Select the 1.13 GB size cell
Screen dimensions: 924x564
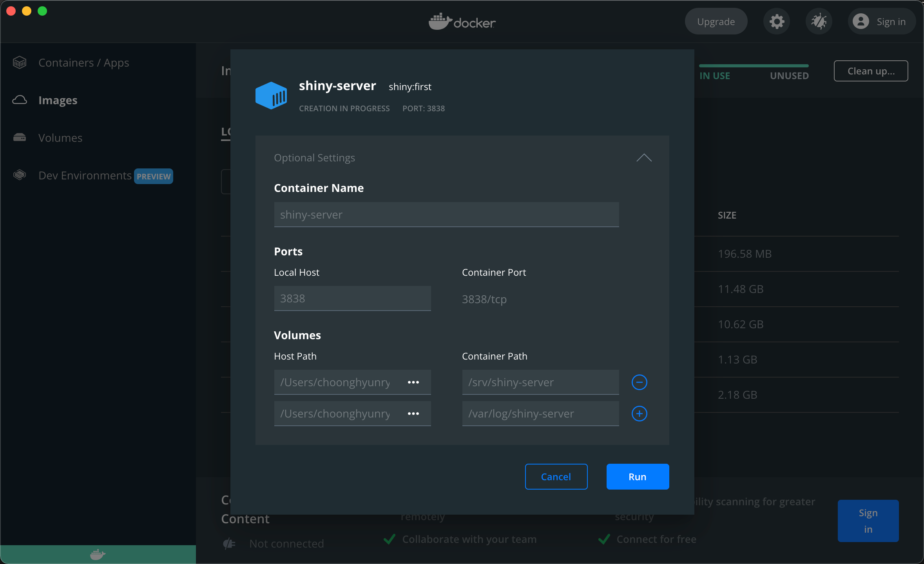coord(737,360)
